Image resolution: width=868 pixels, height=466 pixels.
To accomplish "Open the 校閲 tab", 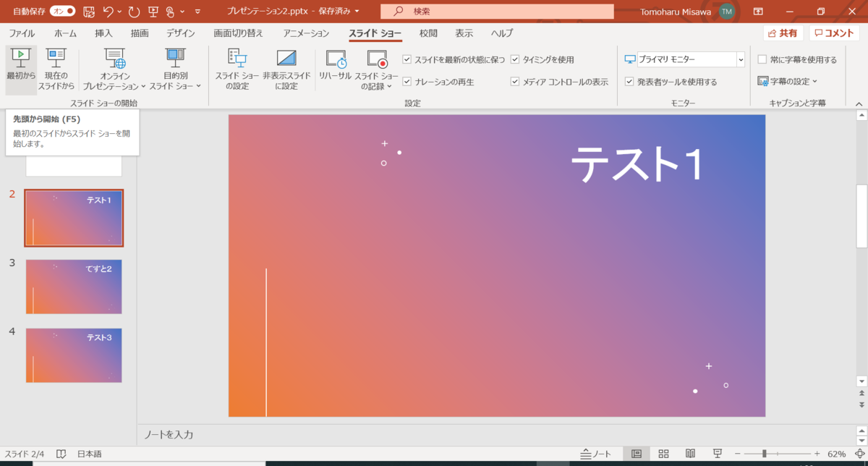I will coord(428,33).
